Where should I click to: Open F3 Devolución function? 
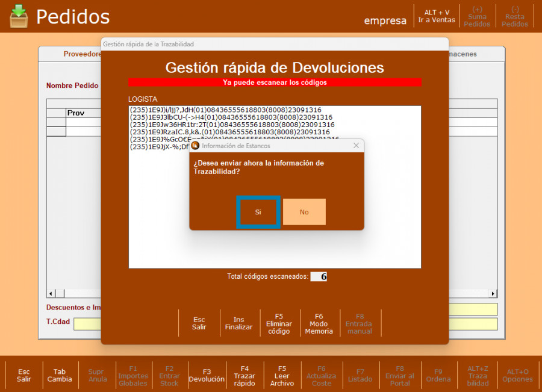tap(207, 375)
